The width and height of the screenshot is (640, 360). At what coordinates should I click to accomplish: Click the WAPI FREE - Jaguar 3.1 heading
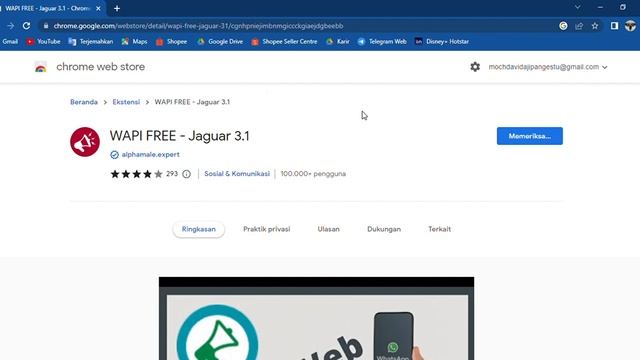pos(180,136)
